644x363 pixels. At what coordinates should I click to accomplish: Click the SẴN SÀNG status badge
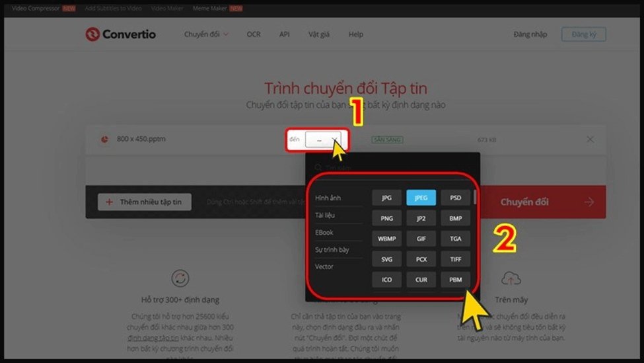point(387,140)
